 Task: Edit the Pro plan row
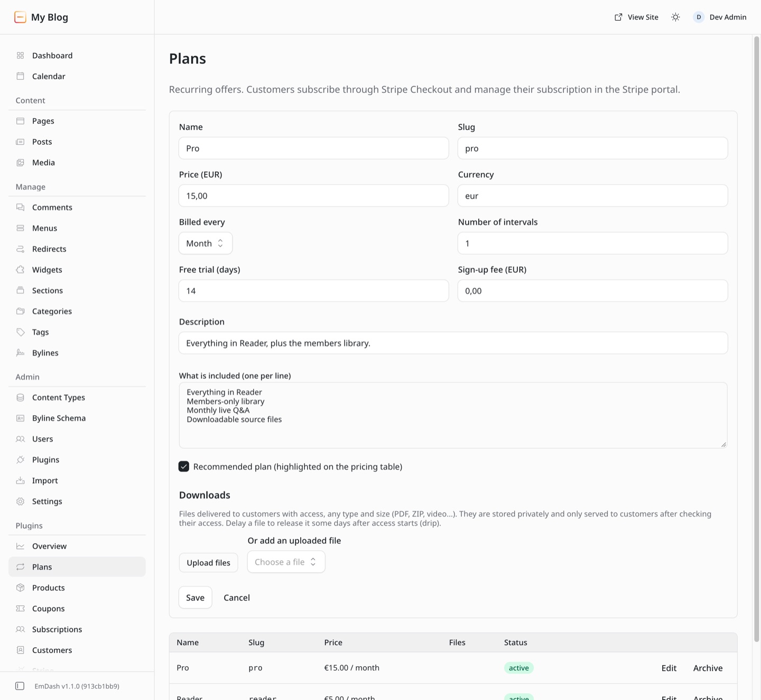point(669,668)
